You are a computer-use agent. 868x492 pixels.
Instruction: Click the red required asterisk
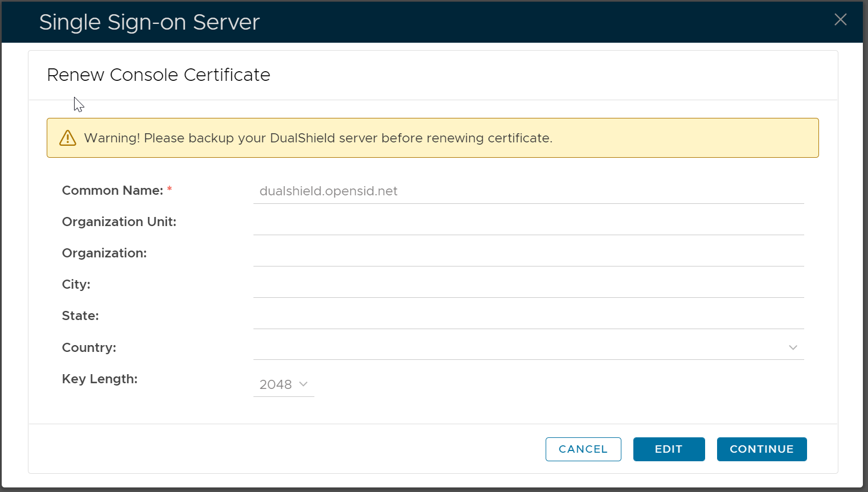(x=170, y=189)
